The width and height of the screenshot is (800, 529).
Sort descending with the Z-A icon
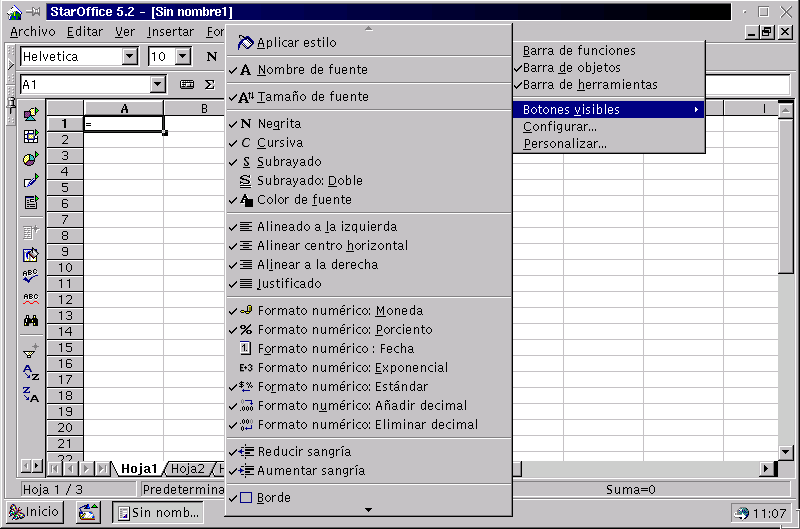[31, 394]
